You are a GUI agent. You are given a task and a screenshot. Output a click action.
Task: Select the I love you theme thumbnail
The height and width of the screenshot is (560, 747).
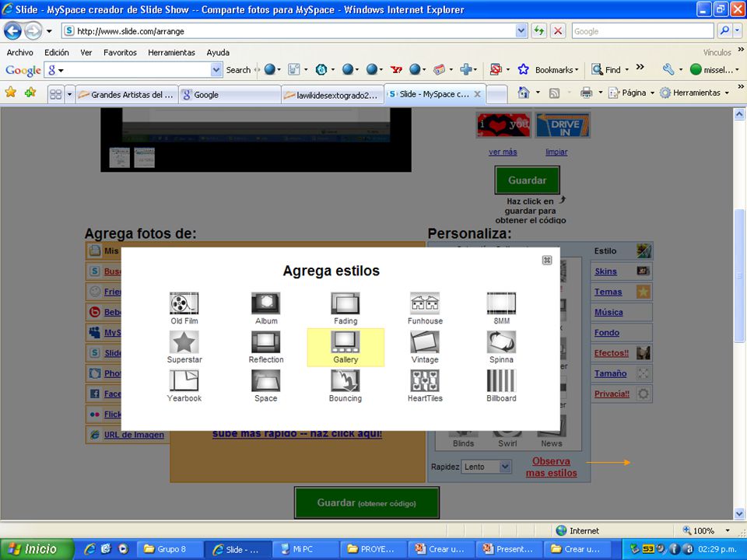click(504, 124)
